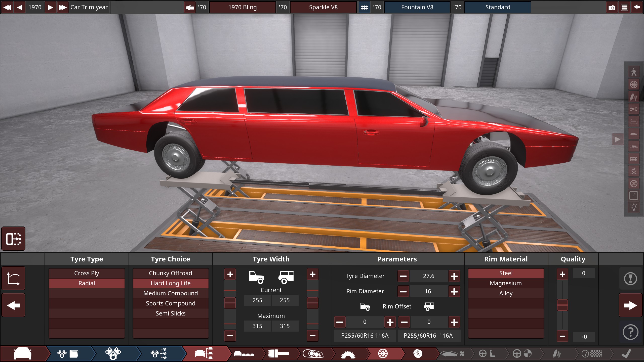Image resolution: width=644 pixels, height=362 pixels.
Task: Click the lightbulb icon in right sidebar
Action: (x=633, y=207)
